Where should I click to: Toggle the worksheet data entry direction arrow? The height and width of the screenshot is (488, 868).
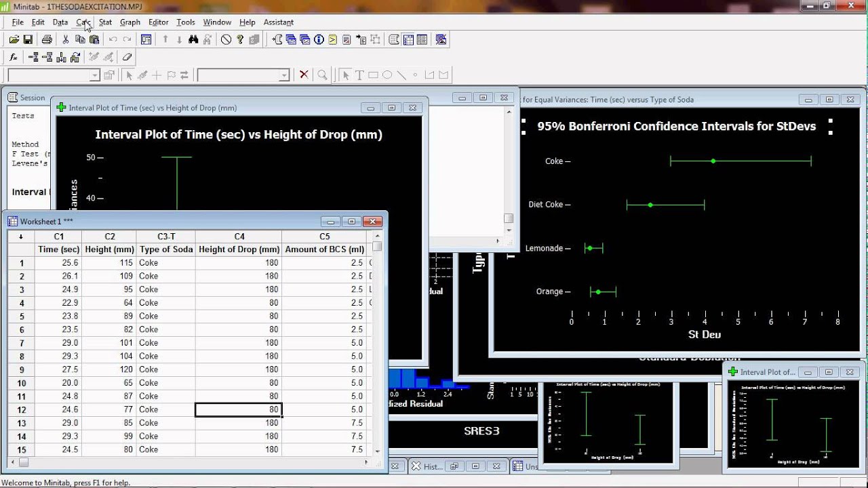click(x=21, y=237)
